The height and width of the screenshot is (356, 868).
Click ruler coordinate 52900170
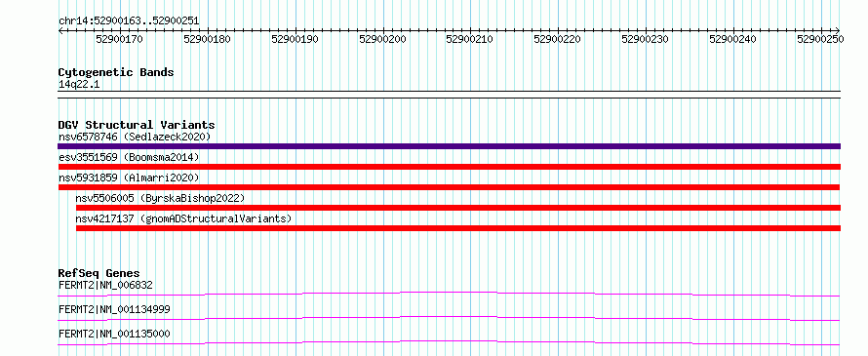point(120,39)
